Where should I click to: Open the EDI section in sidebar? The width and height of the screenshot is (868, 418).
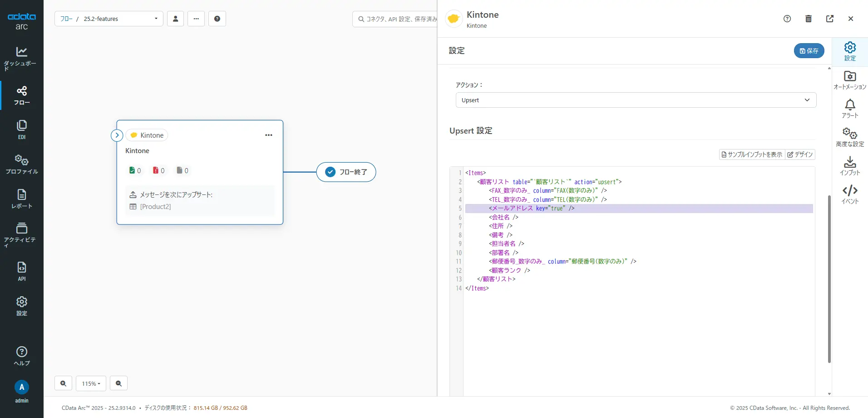tap(21, 129)
